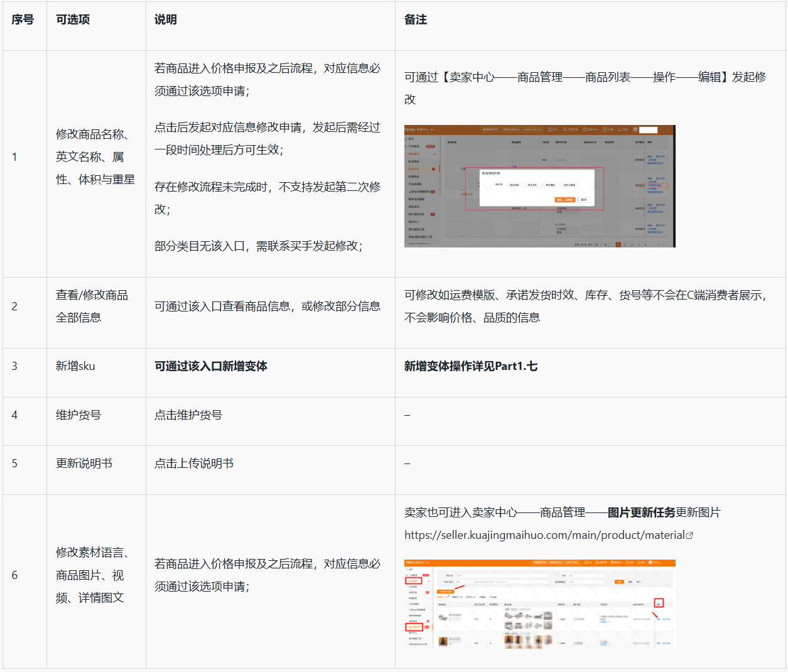
Task: Click the bold 新增变体操作详见Part1.七 note
Action: pos(470,366)
